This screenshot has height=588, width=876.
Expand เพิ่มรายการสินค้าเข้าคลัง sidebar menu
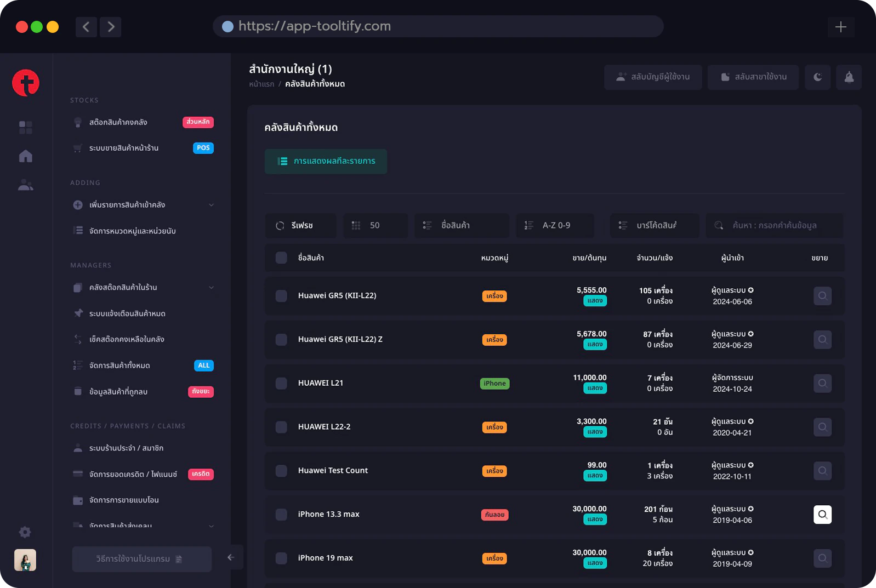(144, 205)
